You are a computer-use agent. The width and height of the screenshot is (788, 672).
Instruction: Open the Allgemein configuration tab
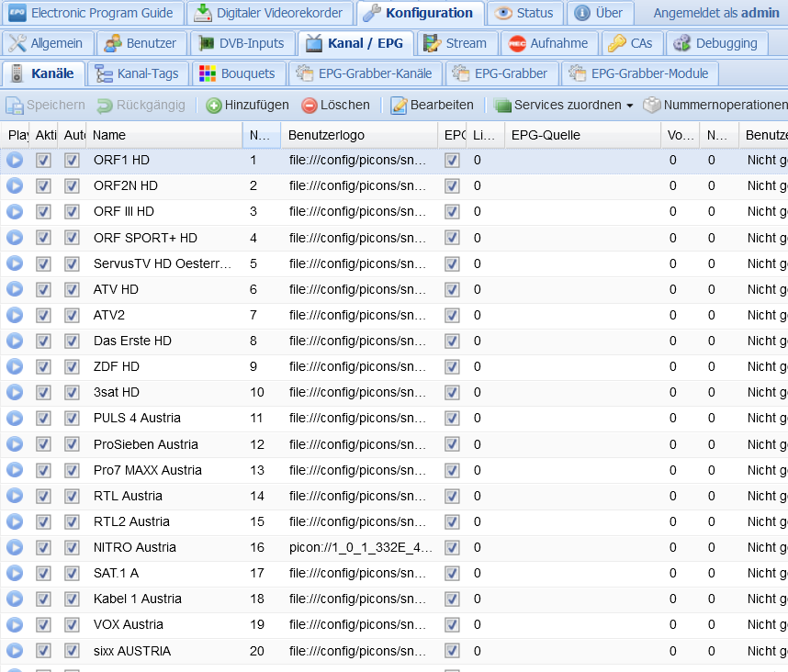point(46,44)
